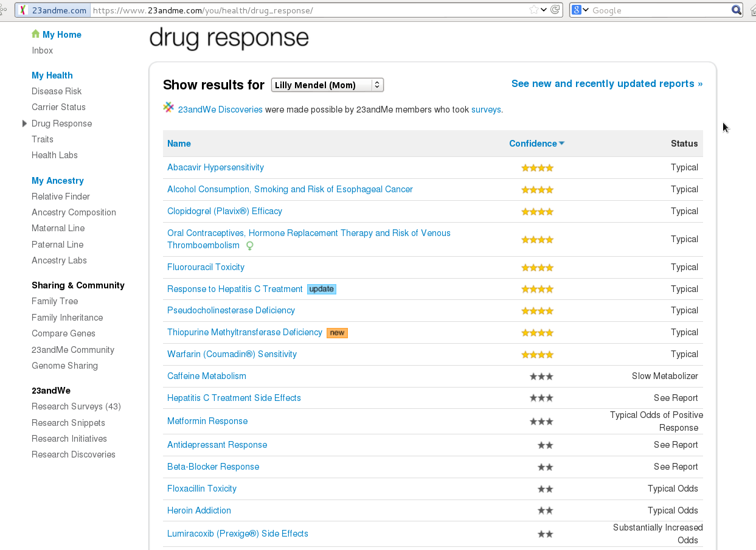Click the My Health section heading
This screenshot has width=756, height=550.
[x=52, y=75]
